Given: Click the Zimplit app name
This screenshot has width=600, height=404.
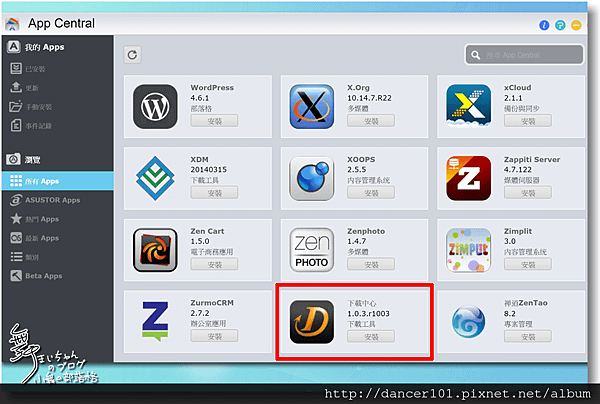Looking at the screenshot, I should tap(518, 231).
